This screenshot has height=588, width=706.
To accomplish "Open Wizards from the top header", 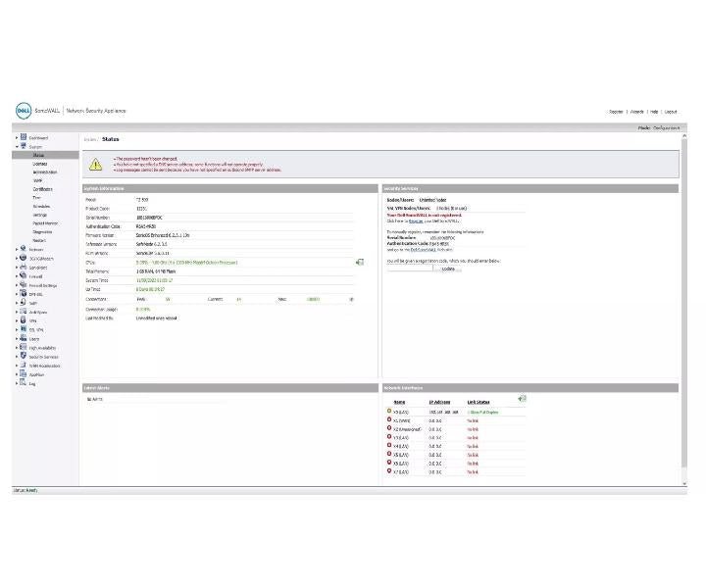I will (636, 112).
